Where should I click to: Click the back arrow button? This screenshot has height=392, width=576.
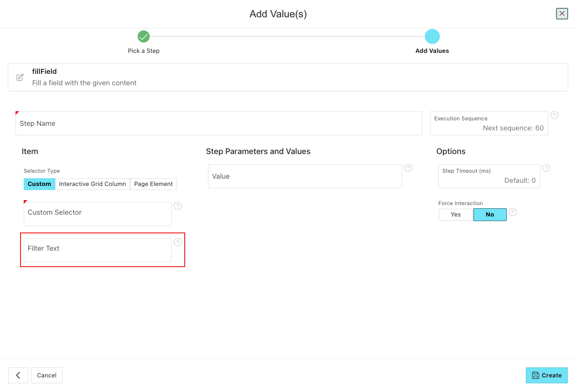[x=18, y=375]
